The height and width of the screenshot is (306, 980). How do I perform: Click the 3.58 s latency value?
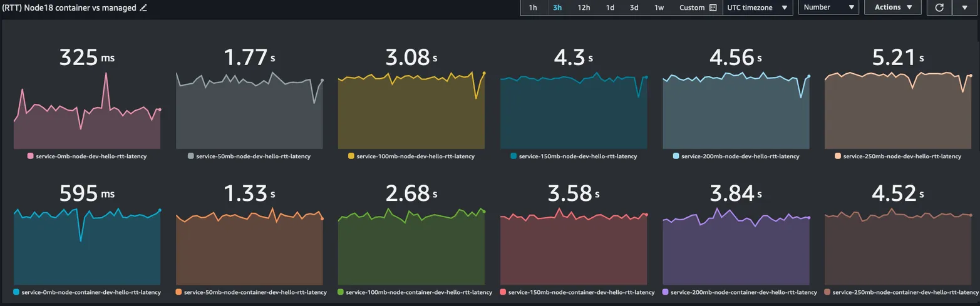pyautogui.click(x=574, y=194)
